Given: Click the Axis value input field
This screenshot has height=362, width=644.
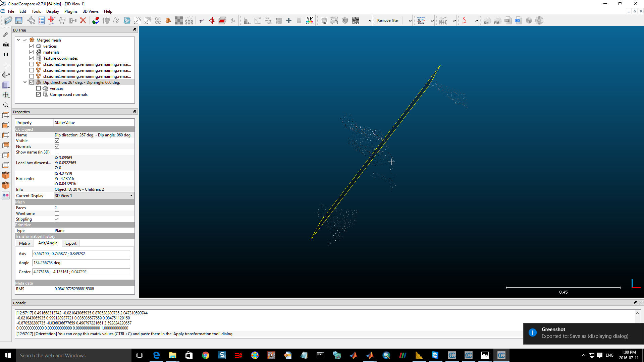Looking at the screenshot, I should 81,254.
